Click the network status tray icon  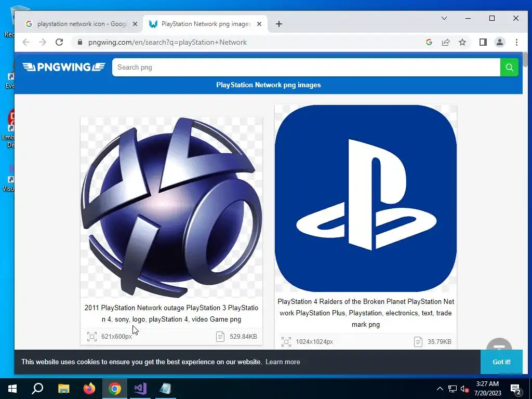click(453, 389)
